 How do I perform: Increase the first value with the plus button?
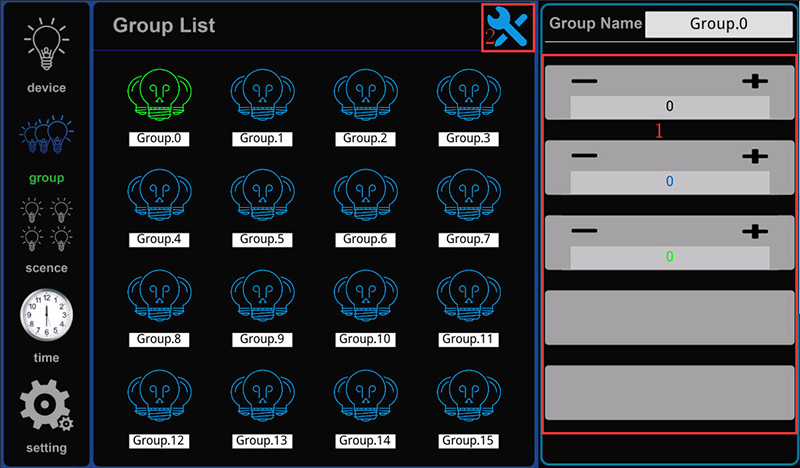755,81
